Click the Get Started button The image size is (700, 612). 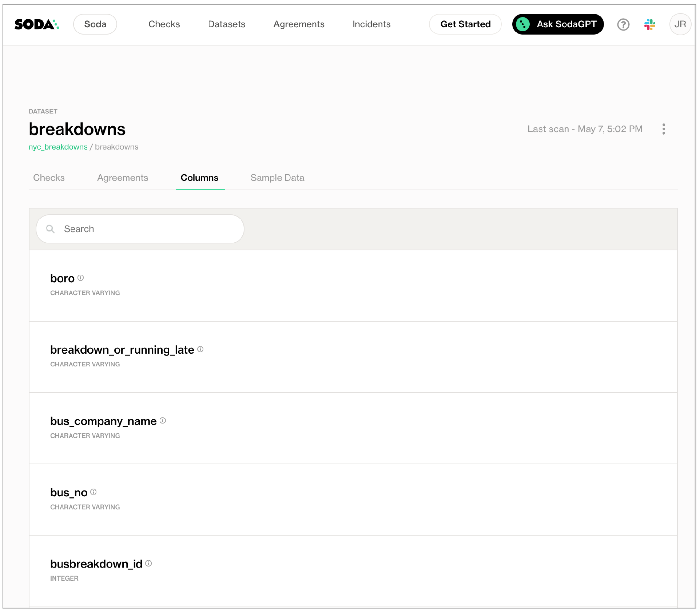point(465,24)
